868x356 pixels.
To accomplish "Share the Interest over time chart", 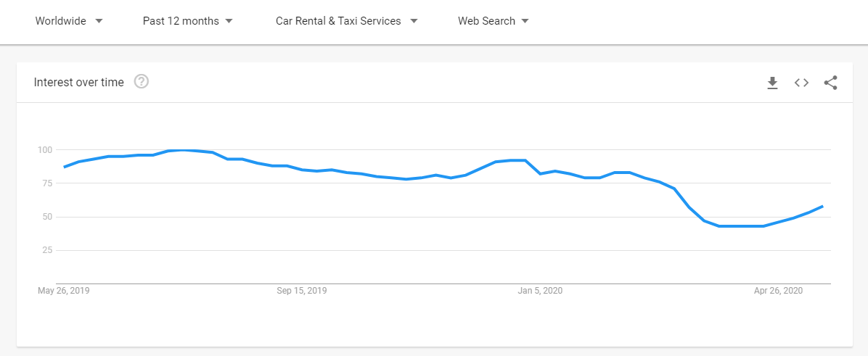I will point(831,83).
